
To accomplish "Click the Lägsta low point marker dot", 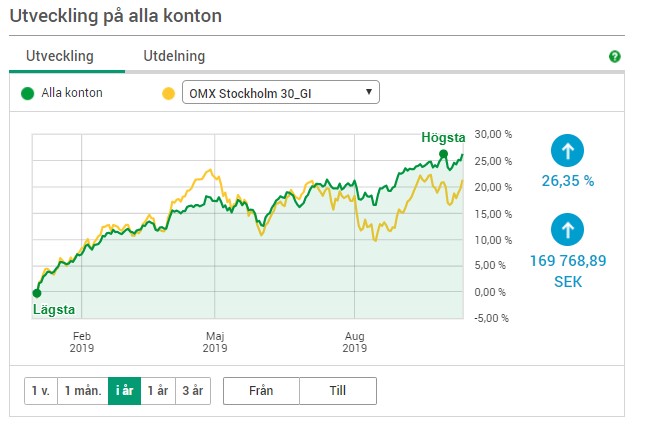I will 37,293.
